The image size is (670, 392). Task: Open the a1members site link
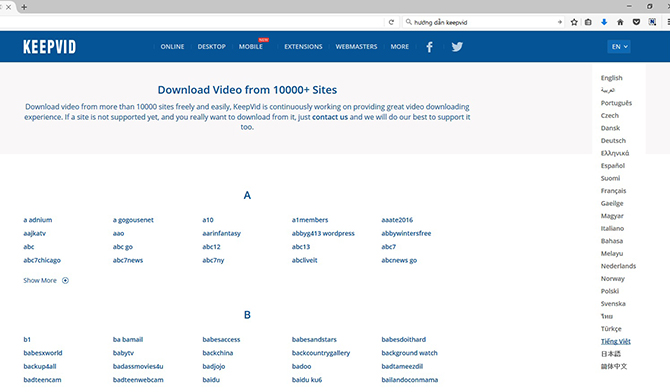pos(310,220)
